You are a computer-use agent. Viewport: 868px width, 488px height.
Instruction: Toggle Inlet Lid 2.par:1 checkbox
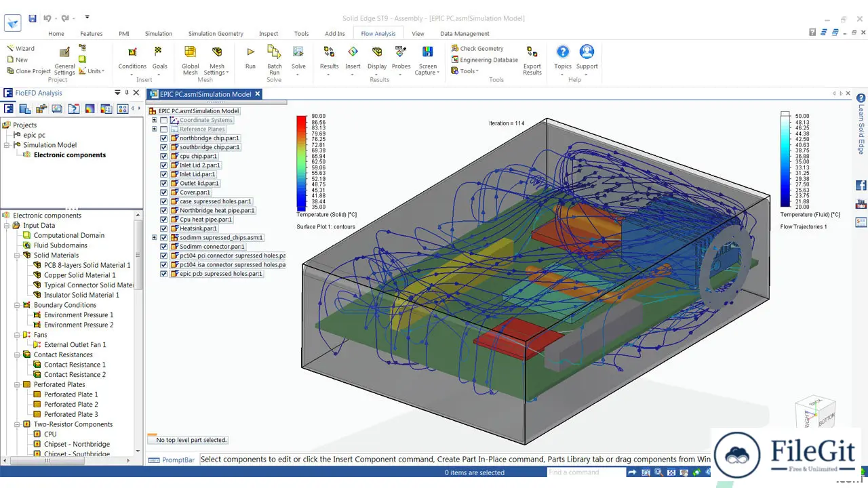pyautogui.click(x=163, y=165)
